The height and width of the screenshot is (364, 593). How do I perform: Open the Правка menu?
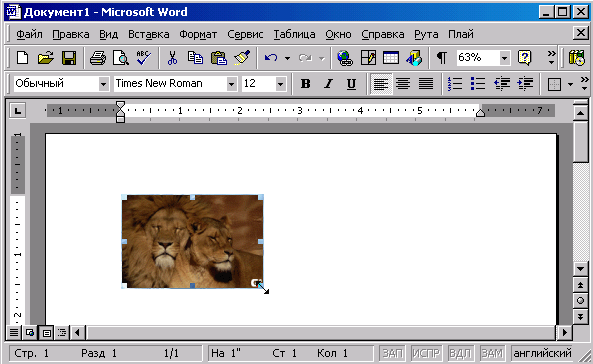pyautogui.click(x=71, y=34)
